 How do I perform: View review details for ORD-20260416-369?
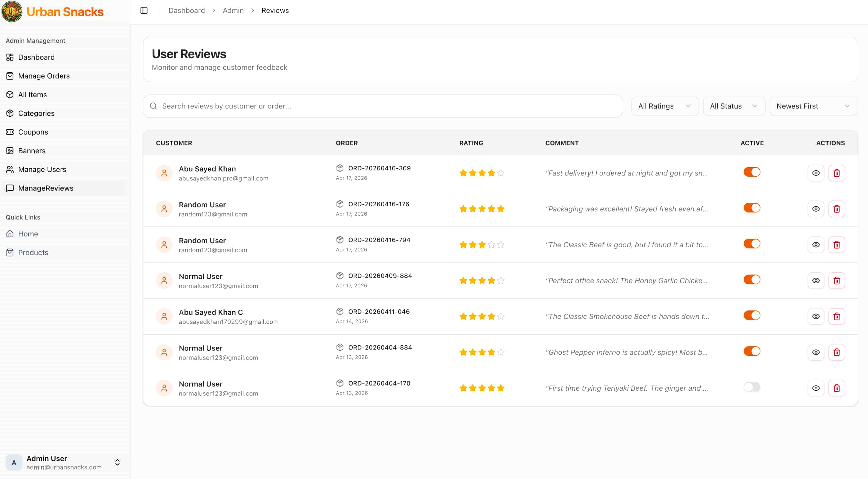point(816,173)
